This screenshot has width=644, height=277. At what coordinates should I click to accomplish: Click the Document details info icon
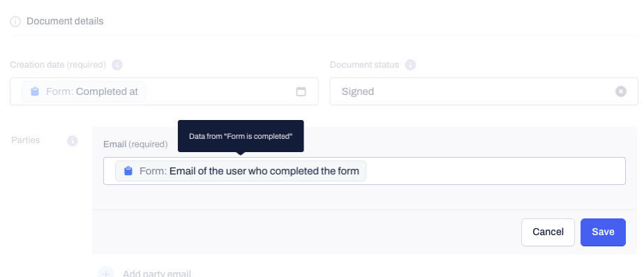tap(15, 22)
